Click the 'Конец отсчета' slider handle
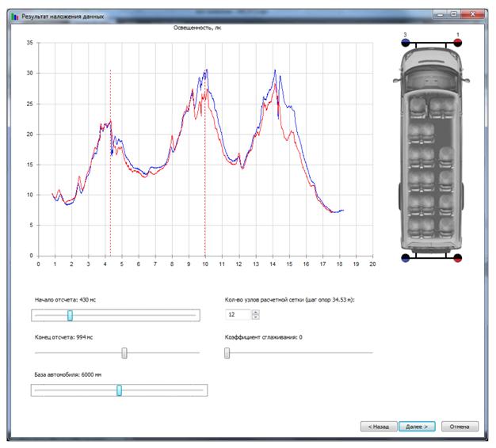Viewport: 496px width, 448px height. [x=124, y=353]
